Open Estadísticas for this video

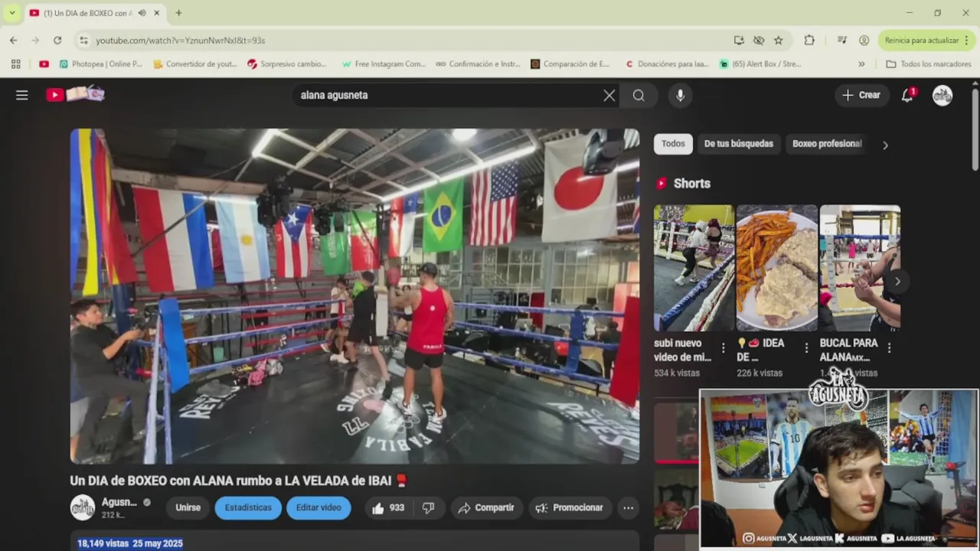248,507
